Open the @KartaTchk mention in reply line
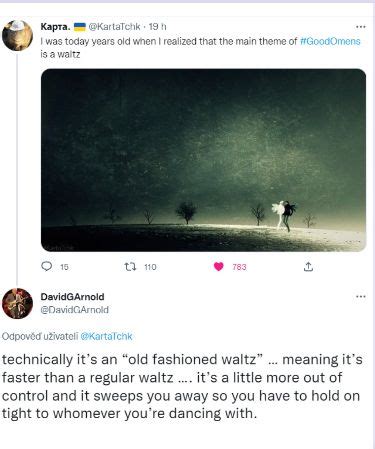Screen dimensions: 375x449 point(107,336)
